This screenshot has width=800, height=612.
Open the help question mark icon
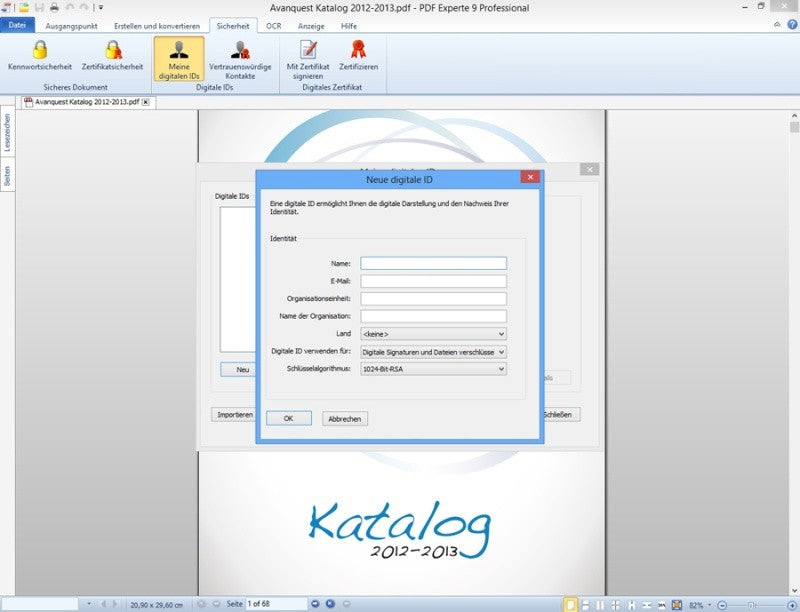[x=792, y=24]
